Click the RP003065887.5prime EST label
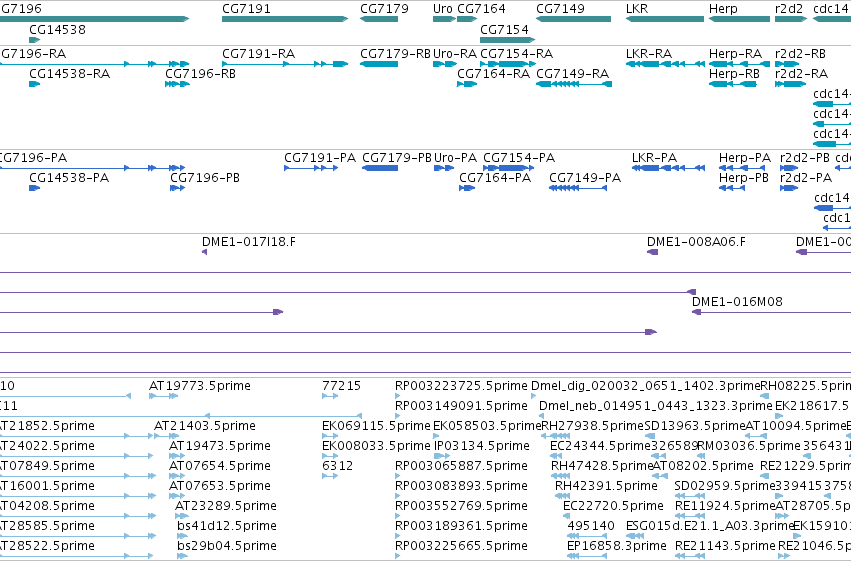851x561 pixels. 461,466
